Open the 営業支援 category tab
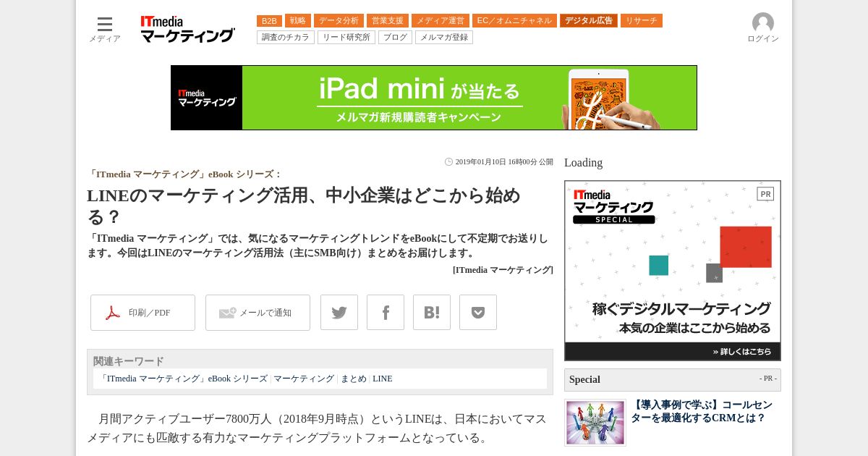This screenshot has width=868, height=456. click(388, 21)
